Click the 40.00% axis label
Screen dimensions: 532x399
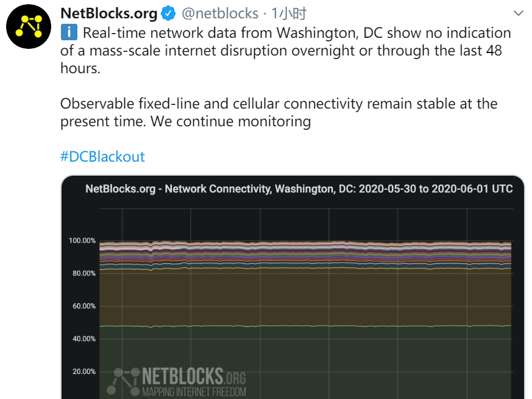pos(84,339)
